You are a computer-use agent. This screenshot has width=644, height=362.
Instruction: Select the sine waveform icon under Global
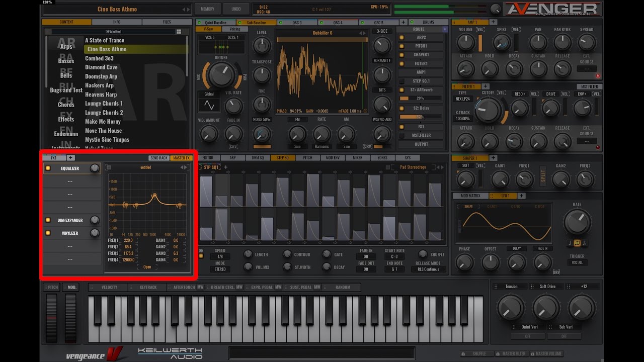click(x=208, y=105)
